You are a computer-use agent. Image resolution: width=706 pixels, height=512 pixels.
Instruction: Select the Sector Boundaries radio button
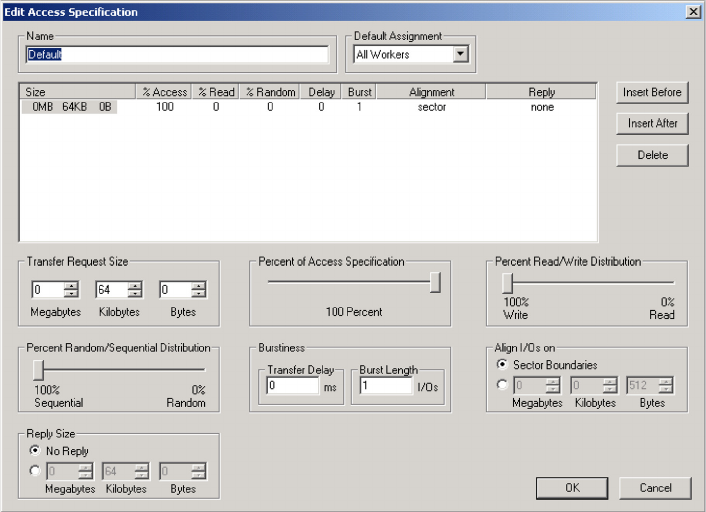point(502,365)
